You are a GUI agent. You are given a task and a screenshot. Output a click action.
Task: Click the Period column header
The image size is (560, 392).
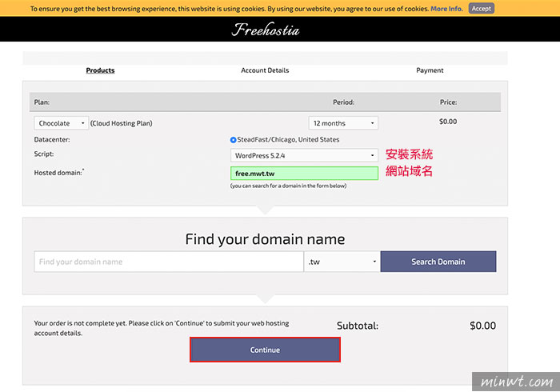coord(343,102)
